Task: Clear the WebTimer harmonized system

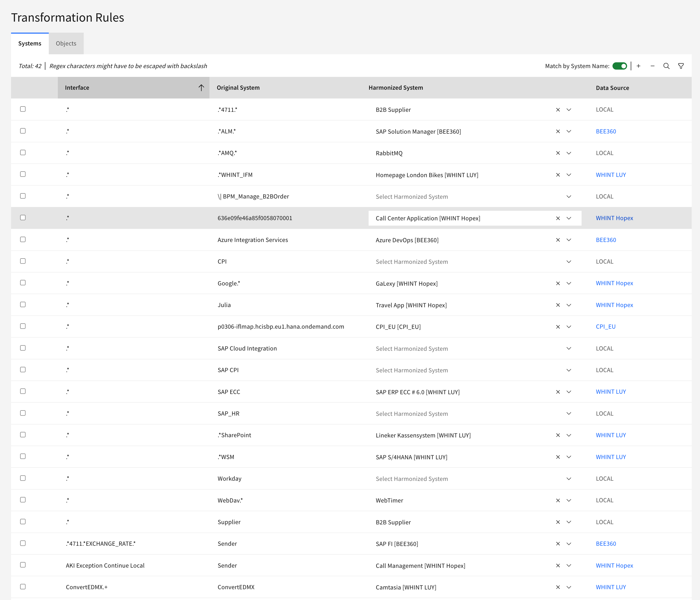Action: 558,501
